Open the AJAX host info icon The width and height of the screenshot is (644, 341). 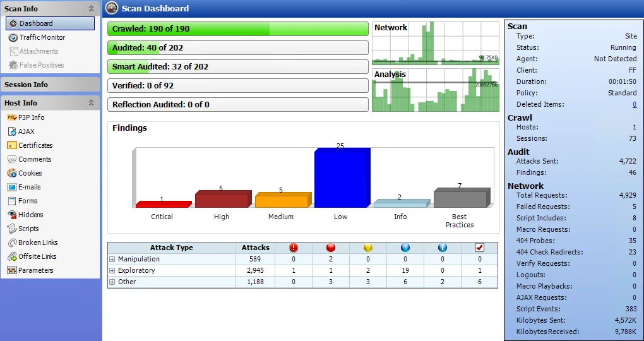(11, 131)
